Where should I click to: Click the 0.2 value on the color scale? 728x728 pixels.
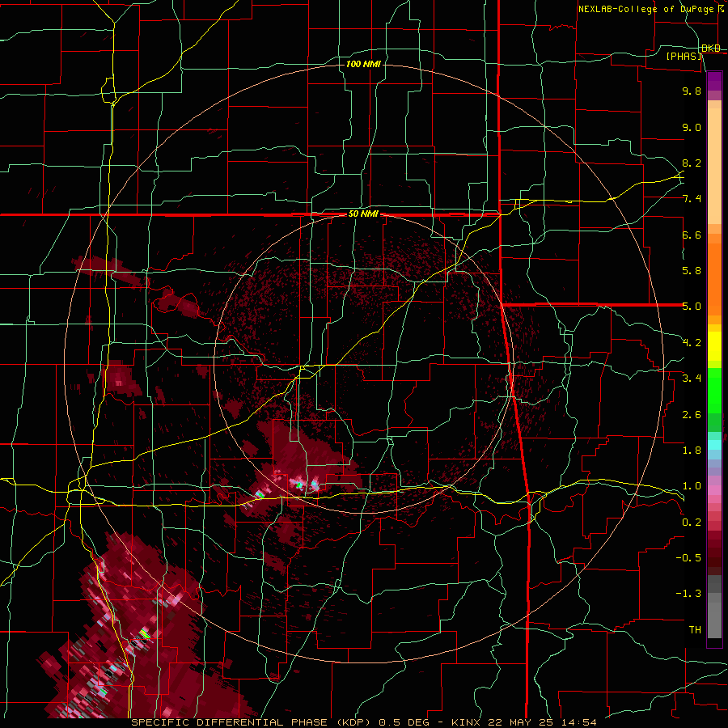(692, 523)
